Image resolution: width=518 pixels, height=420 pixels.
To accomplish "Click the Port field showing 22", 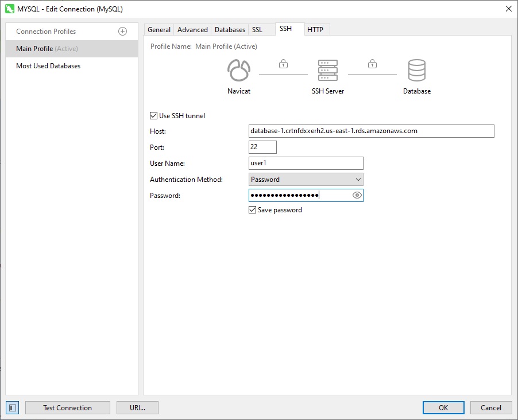I will tap(262, 147).
